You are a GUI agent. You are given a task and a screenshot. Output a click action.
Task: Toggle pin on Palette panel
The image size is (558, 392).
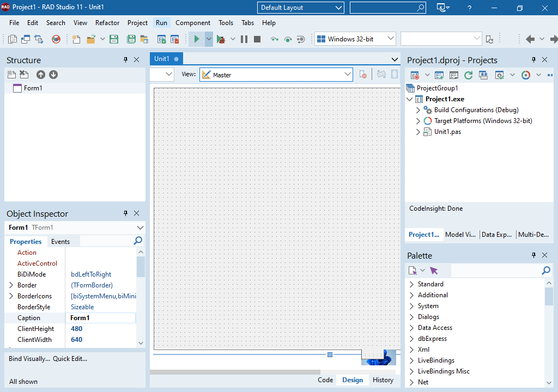click(533, 255)
